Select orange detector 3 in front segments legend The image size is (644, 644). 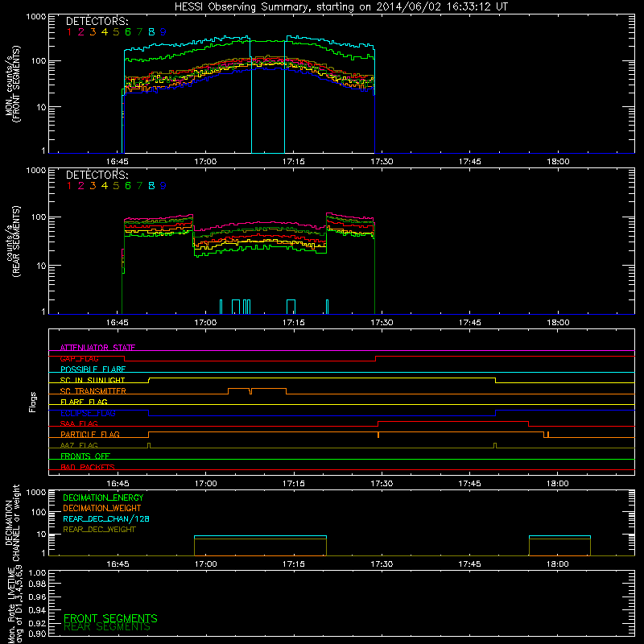coord(93,32)
